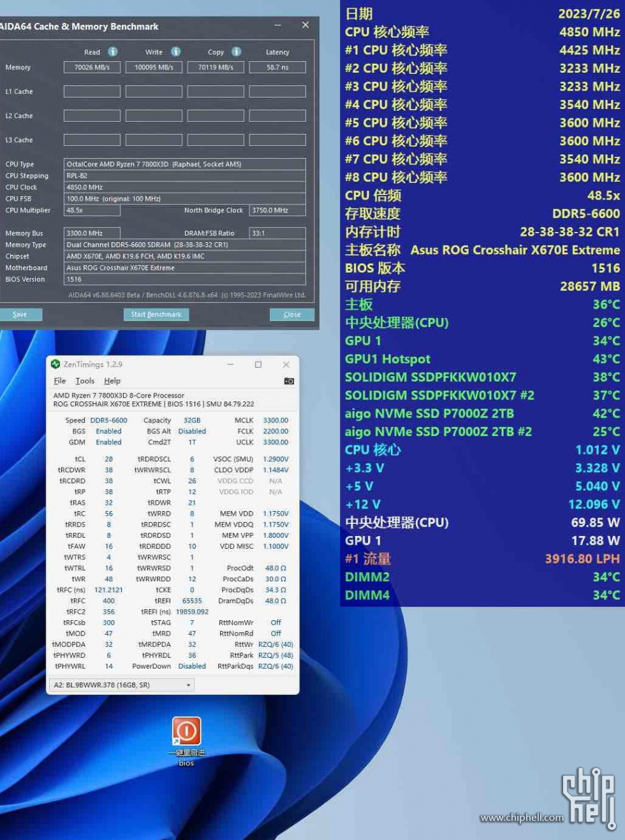Click the CPU power 69.85 W sensor value
Image resolution: width=625 pixels, height=840 pixels.
pyautogui.click(x=595, y=523)
